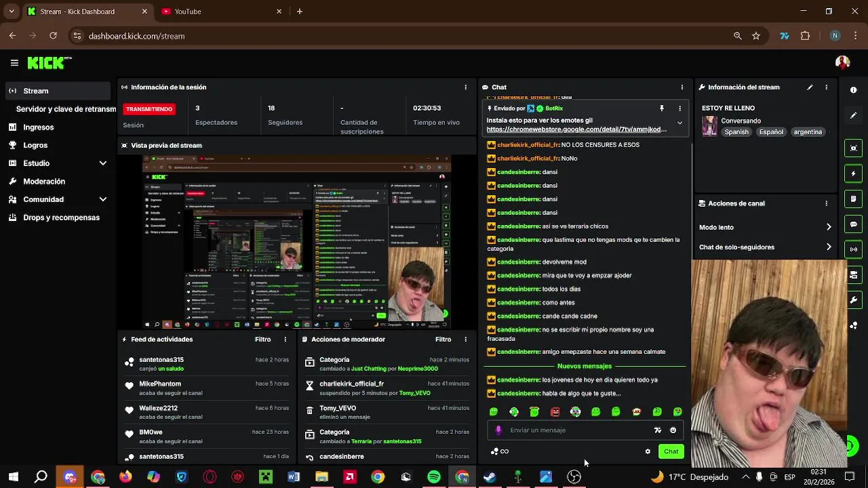Toggle the stream preview widget
The image size is (868, 488).
coord(853,148)
